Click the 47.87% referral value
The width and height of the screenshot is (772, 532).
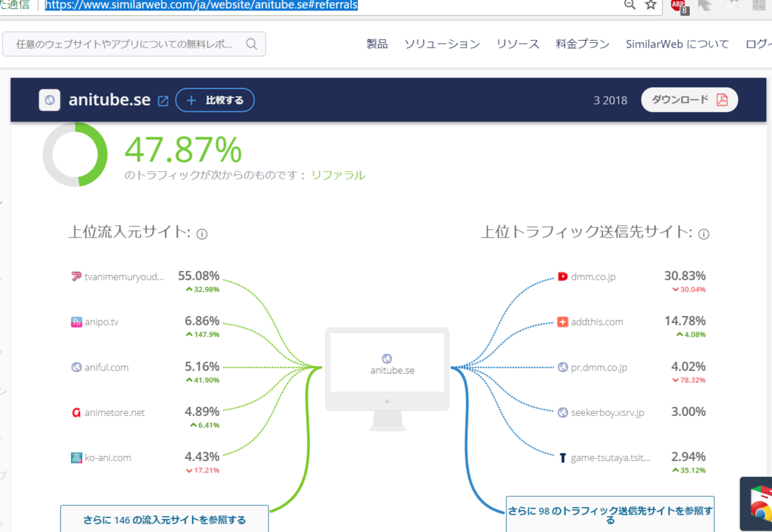click(x=183, y=150)
